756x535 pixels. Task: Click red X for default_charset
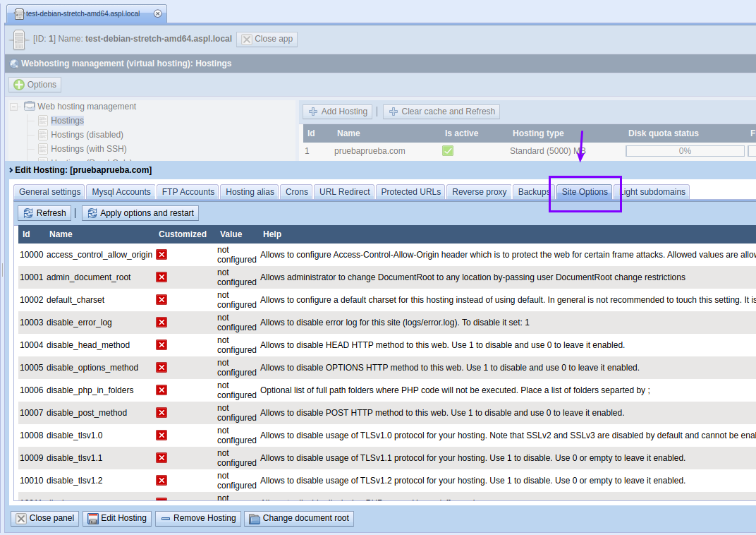pyautogui.click(x=161, y=300)
